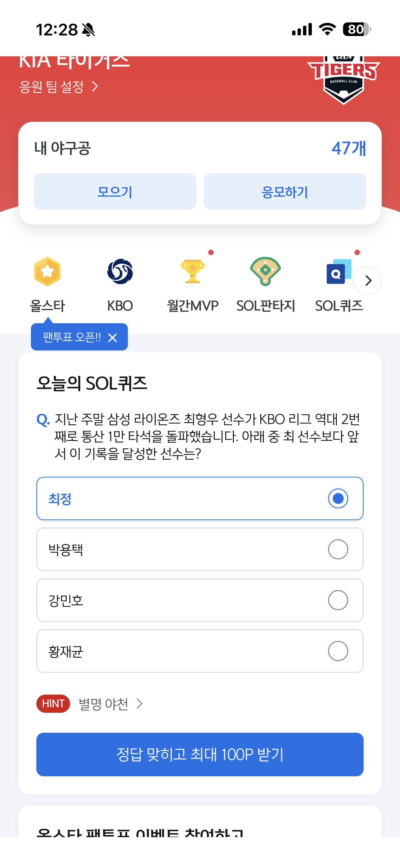Open the SOL판타지 baseball field icon
The image size is (400, 868).
tap(265, 271)
